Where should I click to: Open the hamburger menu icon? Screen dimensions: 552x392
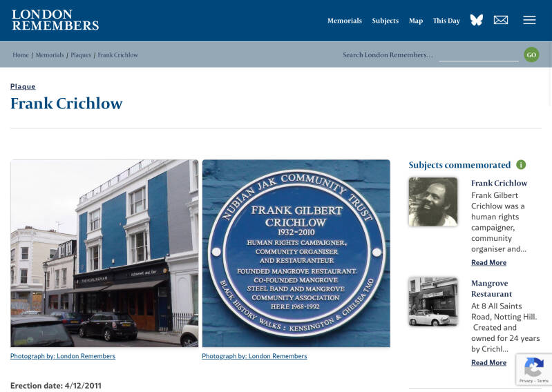click(x=529, y=20)
